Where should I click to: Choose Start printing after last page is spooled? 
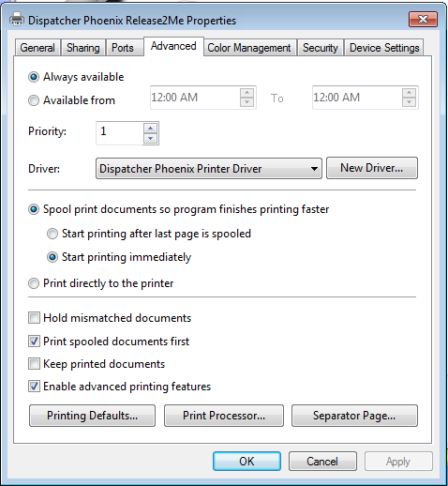52,234
